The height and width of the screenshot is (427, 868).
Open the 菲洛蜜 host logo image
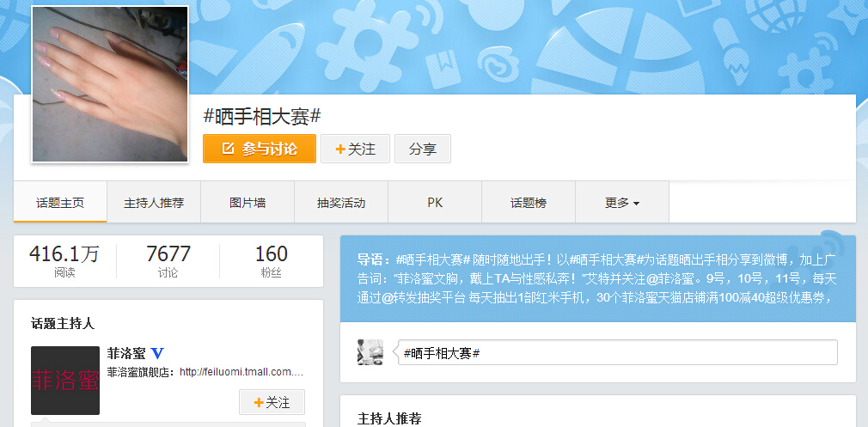coord(65,381)
